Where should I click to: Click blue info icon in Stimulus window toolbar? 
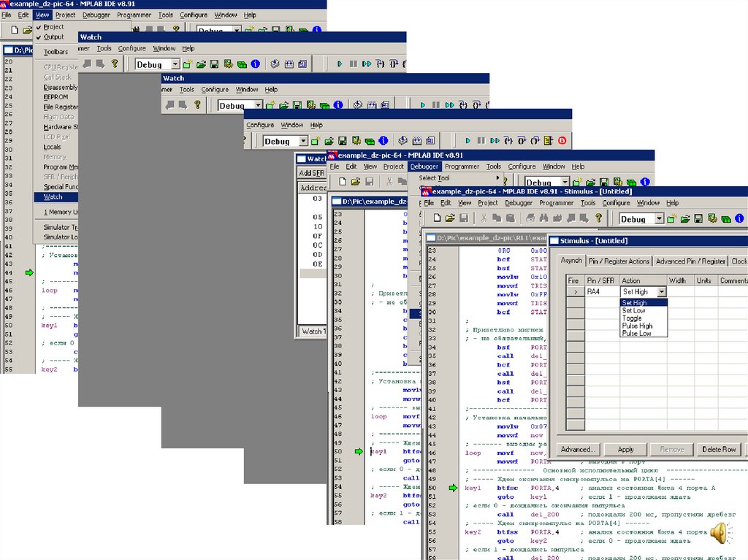click(739, 218)
